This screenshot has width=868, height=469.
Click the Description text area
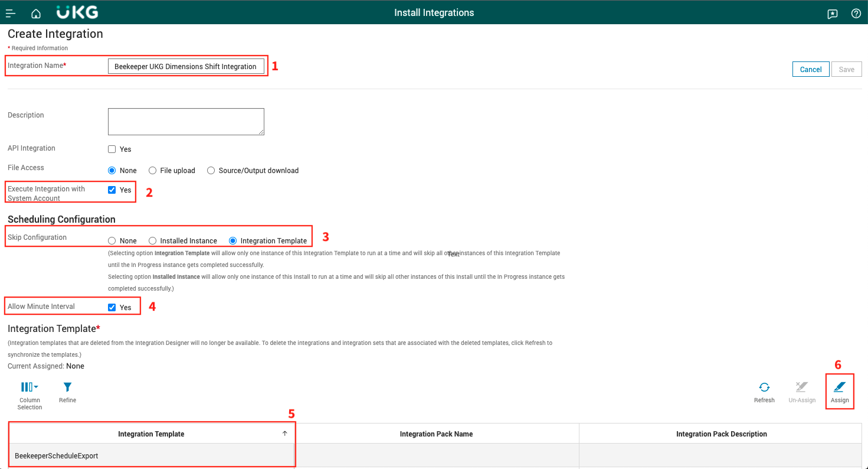click(186, 122)
